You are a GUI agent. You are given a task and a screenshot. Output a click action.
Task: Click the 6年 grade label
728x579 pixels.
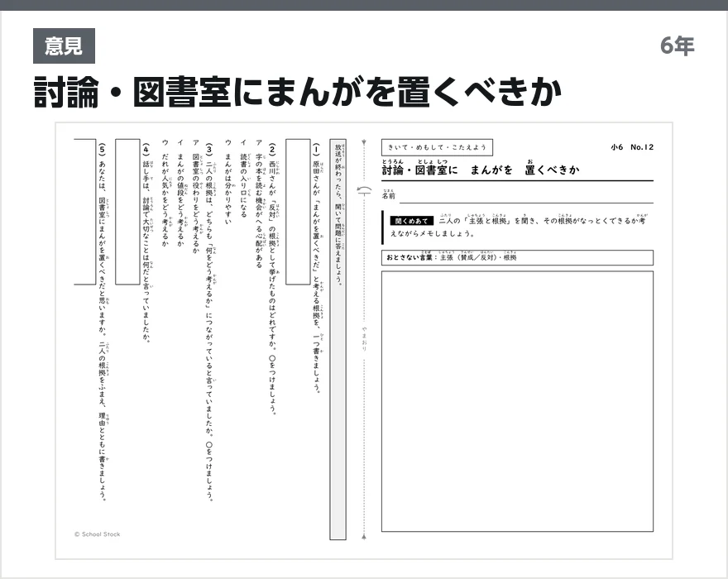(x=677, y=46)
